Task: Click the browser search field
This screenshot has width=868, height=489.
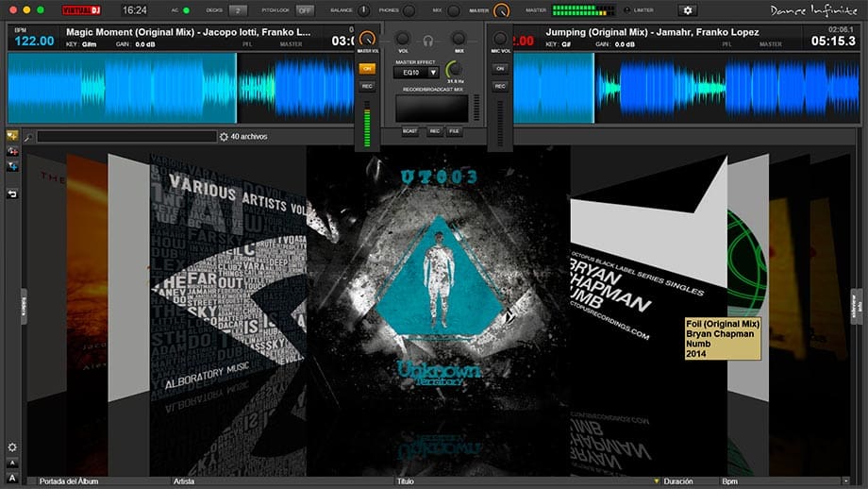Action: tap(126, 137)
